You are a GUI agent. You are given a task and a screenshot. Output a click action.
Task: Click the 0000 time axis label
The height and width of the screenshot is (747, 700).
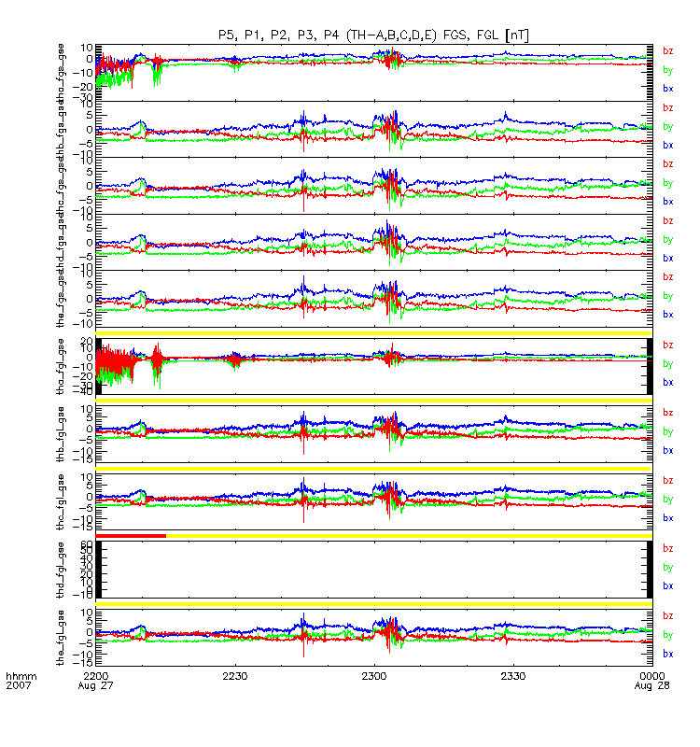coord(651,676)
